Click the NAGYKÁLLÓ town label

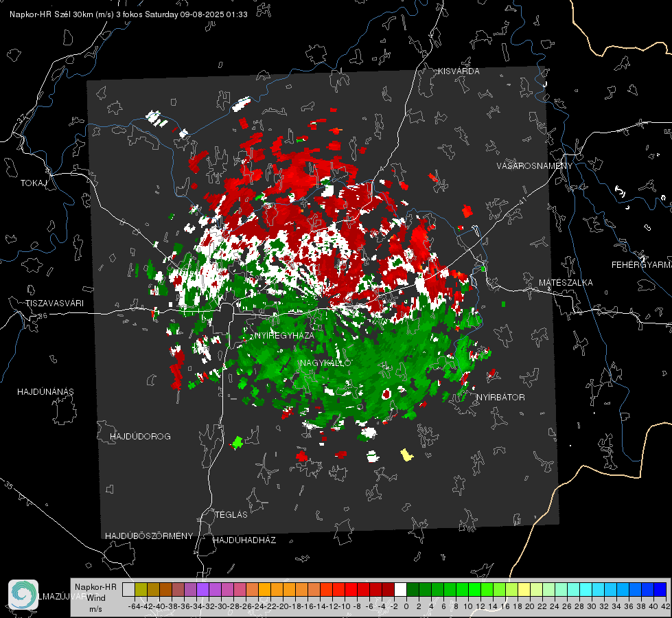325,363
